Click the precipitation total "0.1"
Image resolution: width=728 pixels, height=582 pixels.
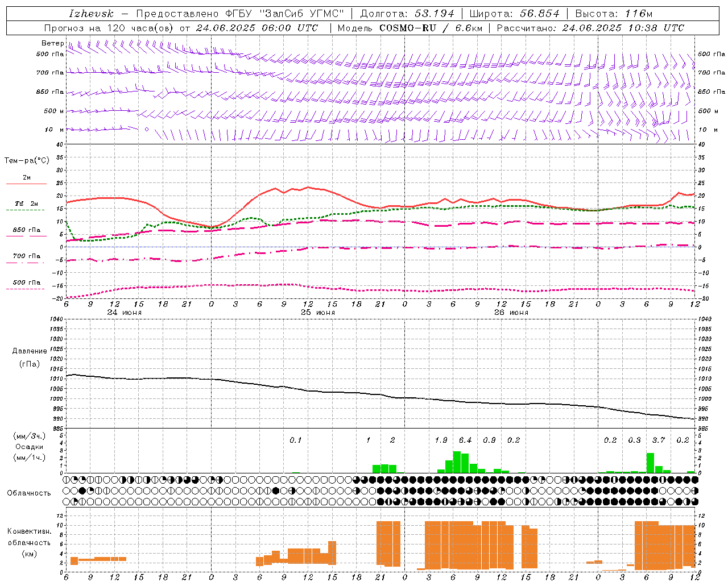[296, 440]
